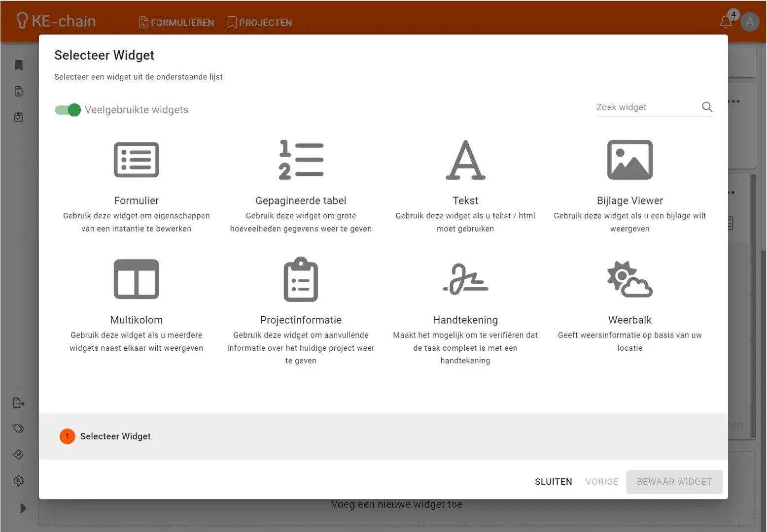
Task: Open the user avatar menu
Action: 750,22
